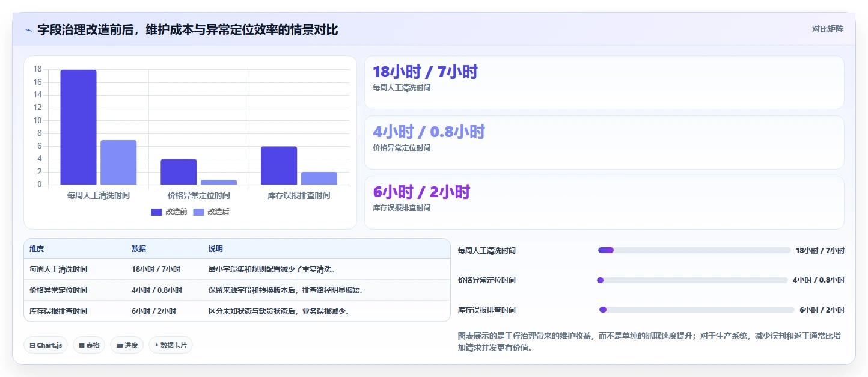This screenshot has width=868, height=377.
Task: Click the 改造前 bar for 每周人工清洗时间
Action: pyautogui.click(x=78, y=127)
